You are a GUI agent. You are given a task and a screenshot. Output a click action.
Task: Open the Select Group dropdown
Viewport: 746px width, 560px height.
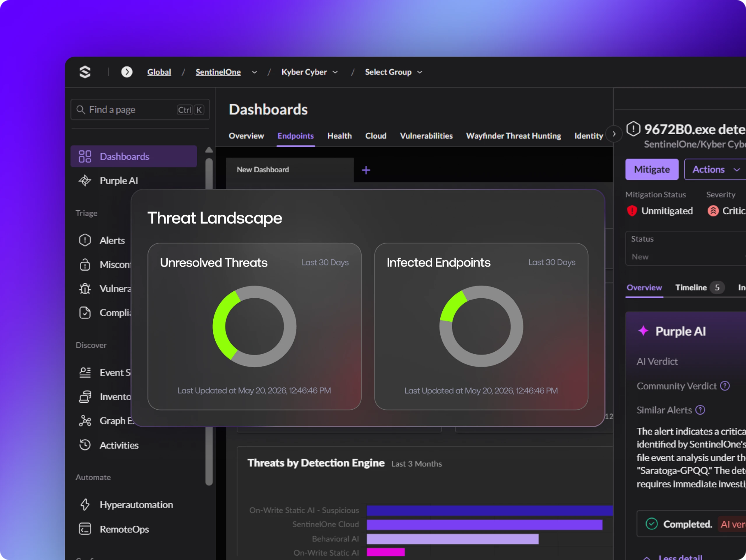(394, 72)
